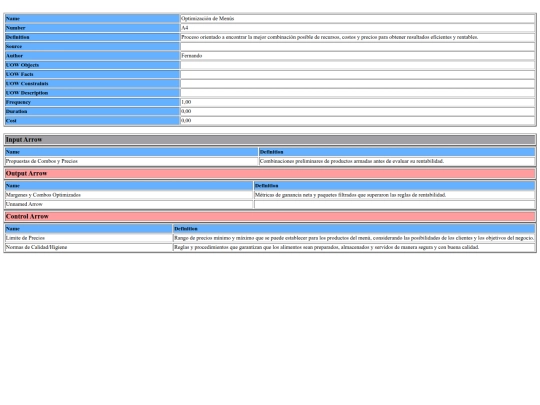540x405 pixels.
Task: Click the empty Unnamed Arrow definition cell
Action: 394,204
